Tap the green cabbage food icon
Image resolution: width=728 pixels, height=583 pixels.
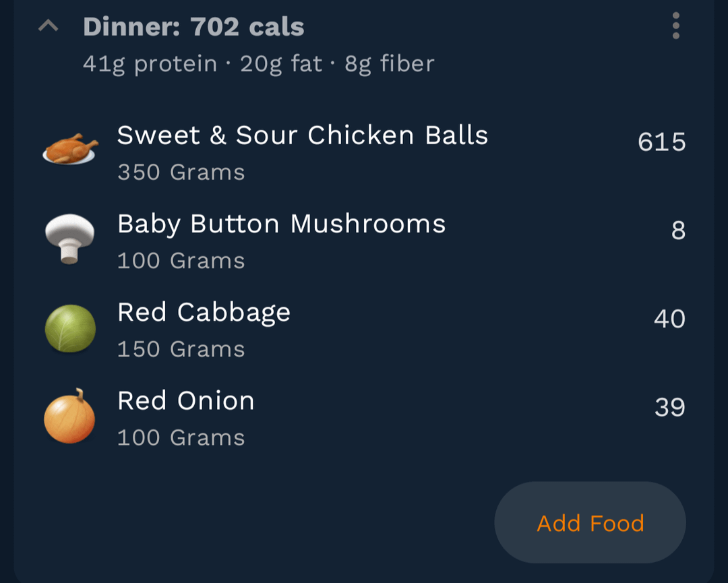click(x=70, y=328)
